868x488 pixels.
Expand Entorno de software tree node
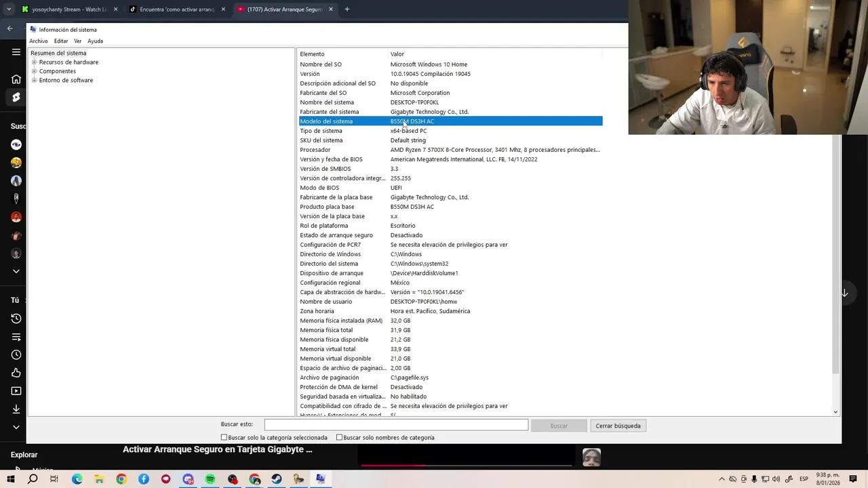pos(34,80)
